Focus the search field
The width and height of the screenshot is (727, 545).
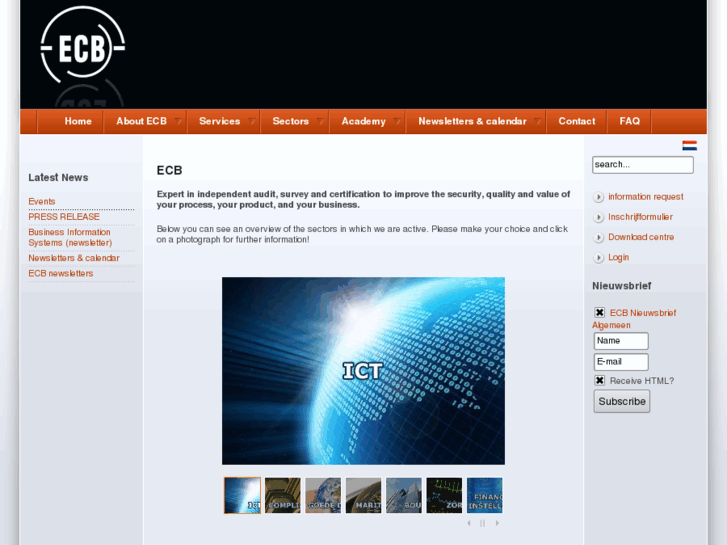(x=643, y=165)
